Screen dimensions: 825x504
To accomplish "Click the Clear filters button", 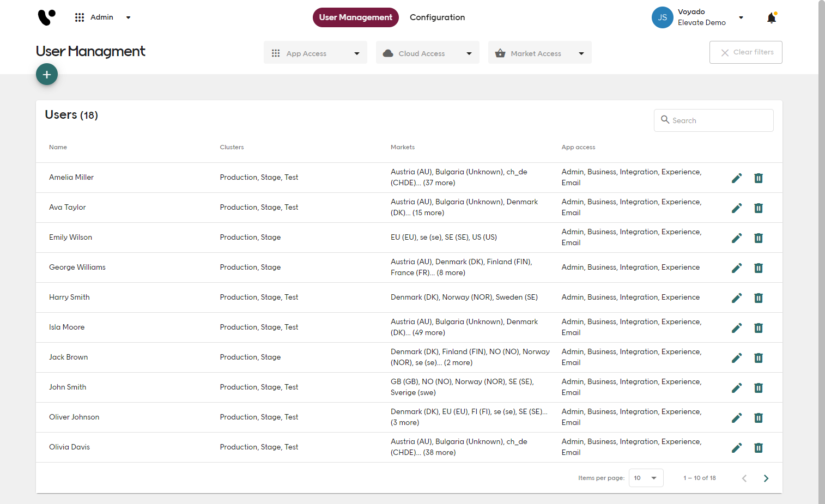I will 746,52.
